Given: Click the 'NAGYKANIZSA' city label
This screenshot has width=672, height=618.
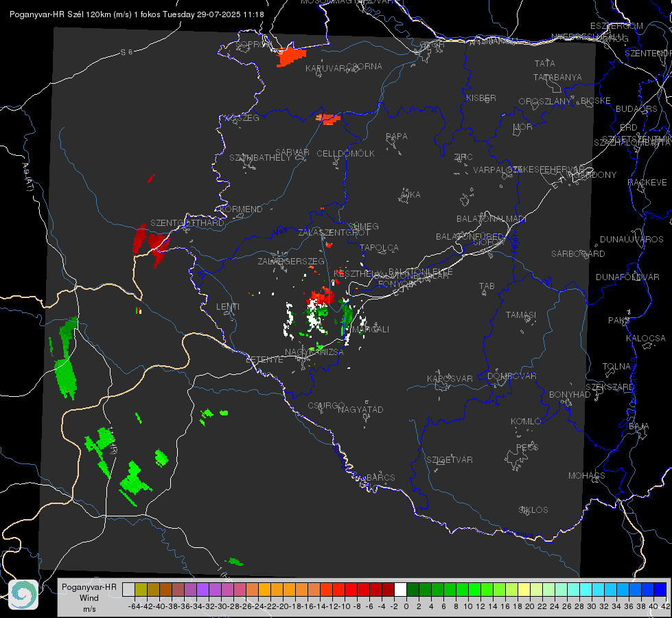Looking at the screenshot, I should click(314, 352).
